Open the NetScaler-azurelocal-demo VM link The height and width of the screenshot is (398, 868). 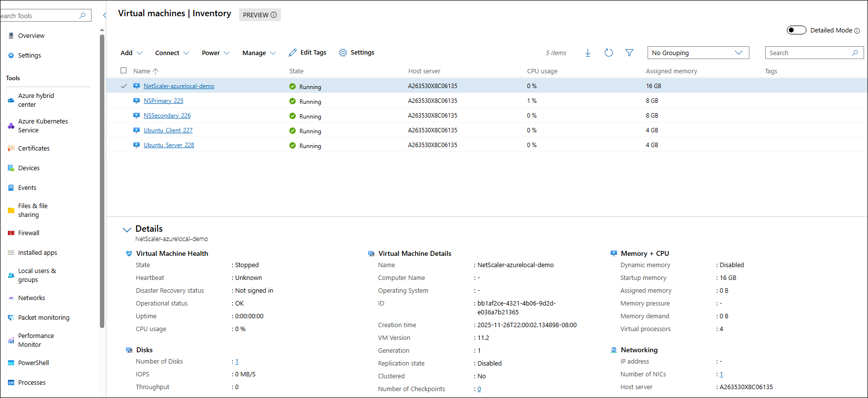coord(179,86)
